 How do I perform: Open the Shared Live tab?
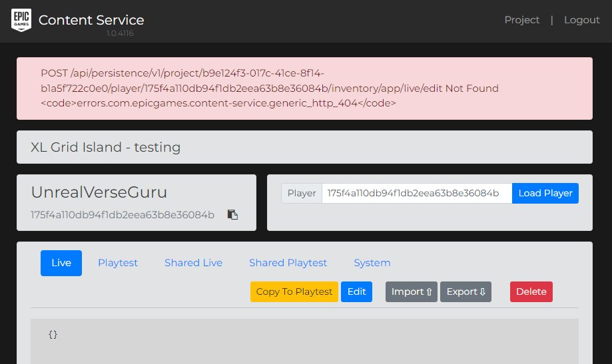tap(194, 263)
